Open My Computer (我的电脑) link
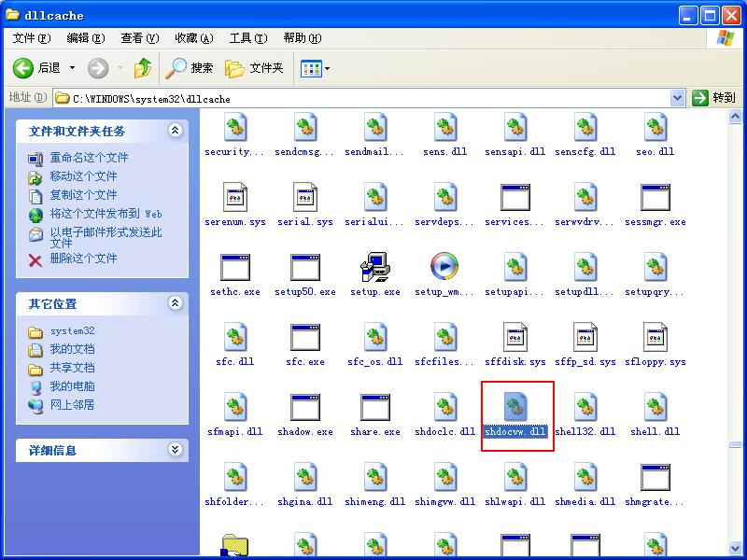 (x=73, y=386)
